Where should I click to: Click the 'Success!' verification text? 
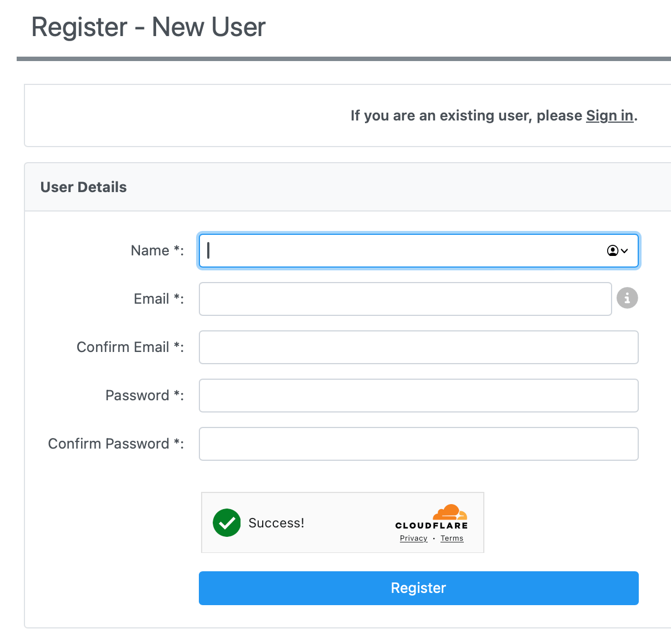276,523
